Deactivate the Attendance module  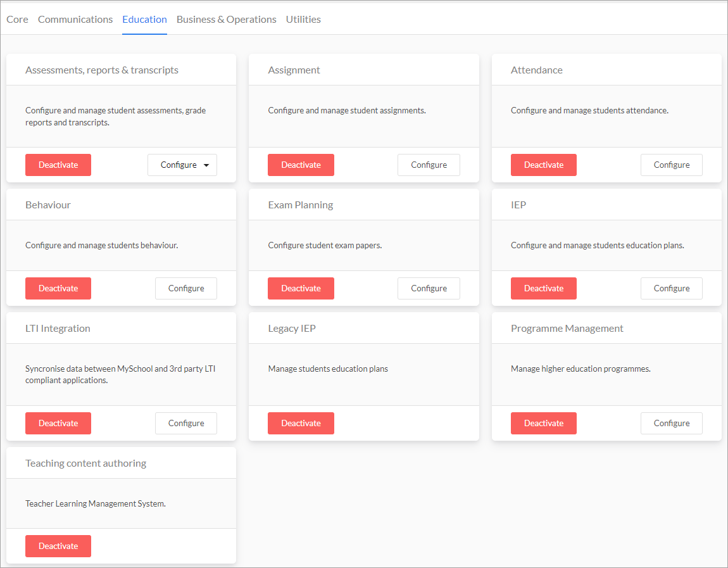544,165
